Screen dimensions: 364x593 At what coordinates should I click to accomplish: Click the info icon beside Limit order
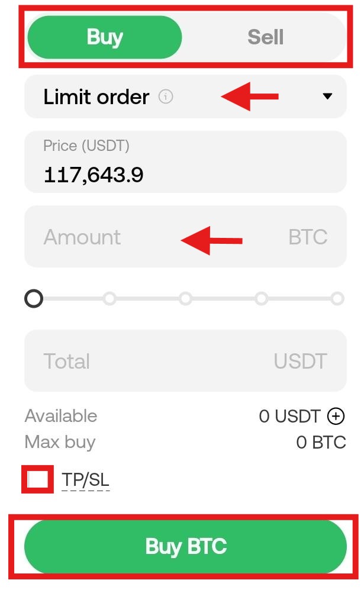167,98
